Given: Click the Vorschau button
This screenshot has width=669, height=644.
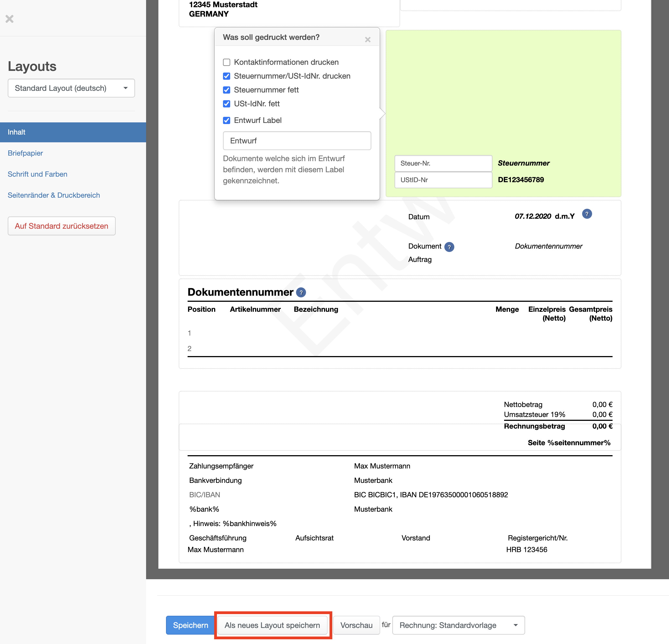Looking at the screenshot, I should pos(356,625).
